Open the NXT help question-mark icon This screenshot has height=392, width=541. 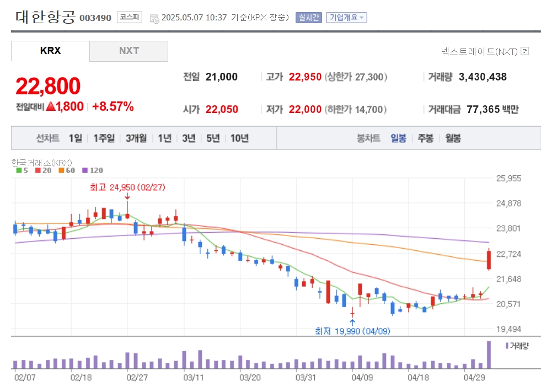[525, 51]
